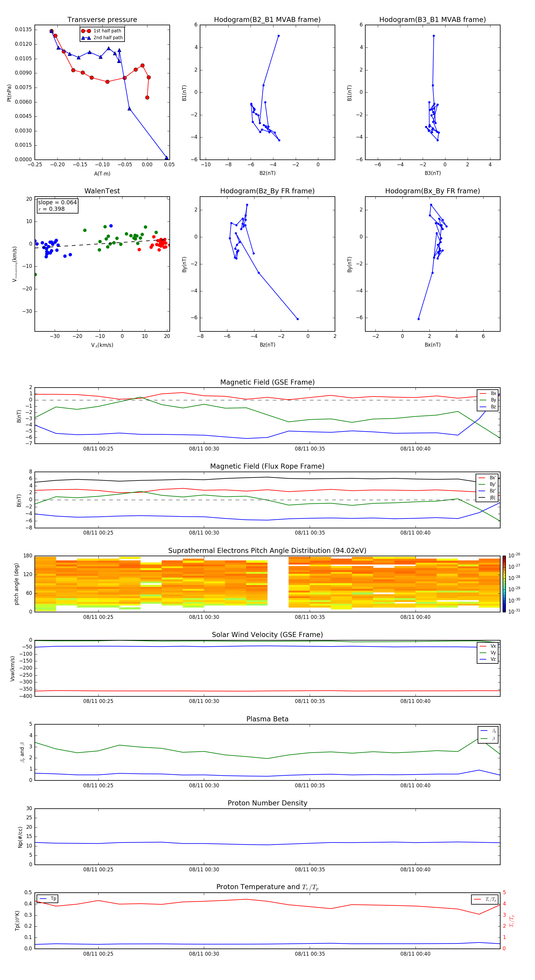Click the 'Vz' legend entry in velocity panel
Screen dimensions: 535x980
click(x=488, y=659)
